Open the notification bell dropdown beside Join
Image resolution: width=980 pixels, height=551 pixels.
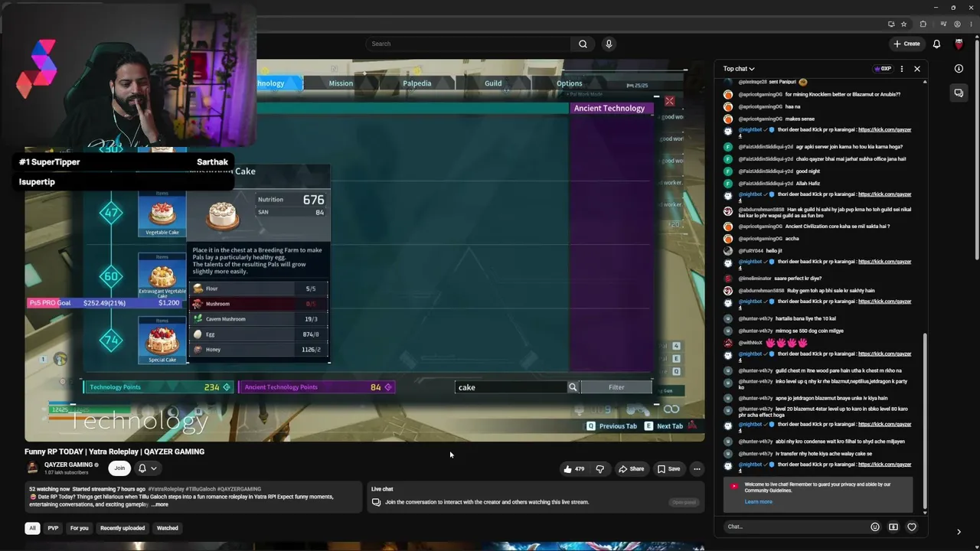coord(147,468)
